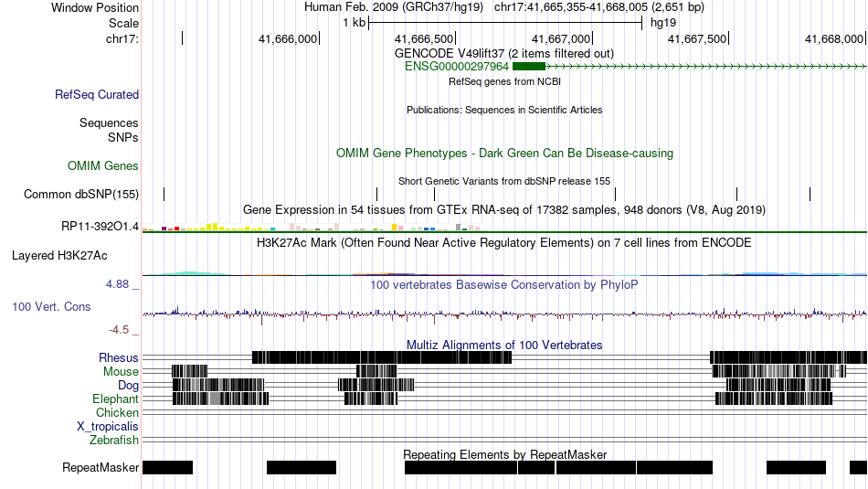Click the Zebrafish species label

click(x=114, y=441)
